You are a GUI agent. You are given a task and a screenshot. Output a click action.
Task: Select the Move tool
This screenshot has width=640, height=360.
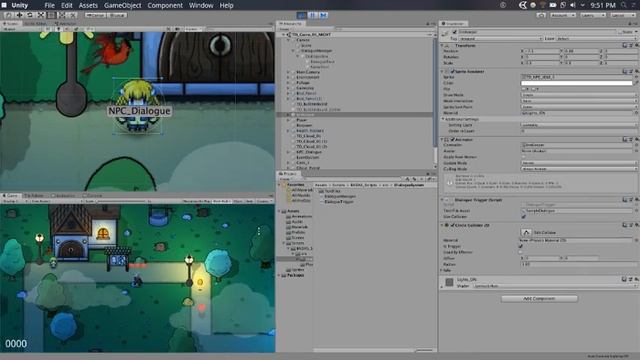[x=19, y=15]
